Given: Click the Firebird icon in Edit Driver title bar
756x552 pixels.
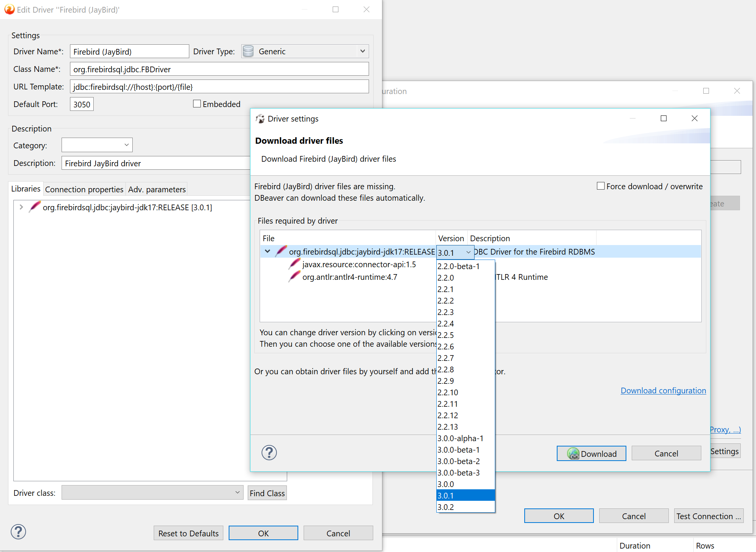Looking at the screenshot, I should 9,10.
